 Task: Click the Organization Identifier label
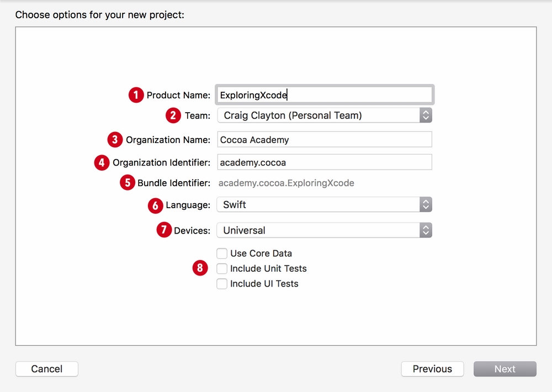coord(161,162)
